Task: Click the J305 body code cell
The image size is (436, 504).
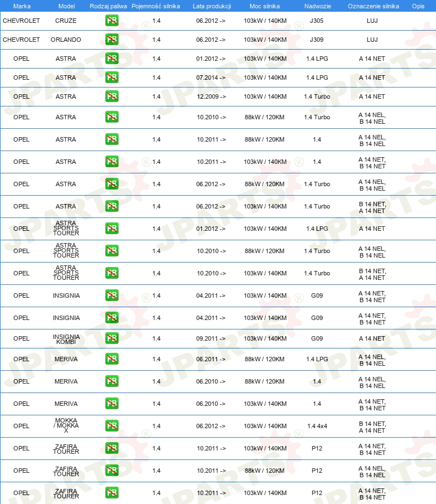Action: click(317, 21)
